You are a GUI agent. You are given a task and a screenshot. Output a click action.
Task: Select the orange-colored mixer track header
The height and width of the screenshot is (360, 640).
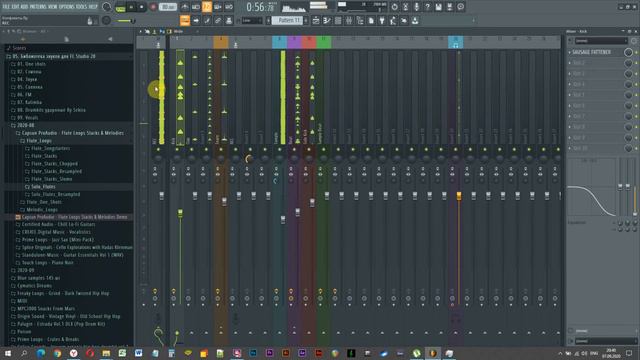pyautogui.click(x=221, y=42)
